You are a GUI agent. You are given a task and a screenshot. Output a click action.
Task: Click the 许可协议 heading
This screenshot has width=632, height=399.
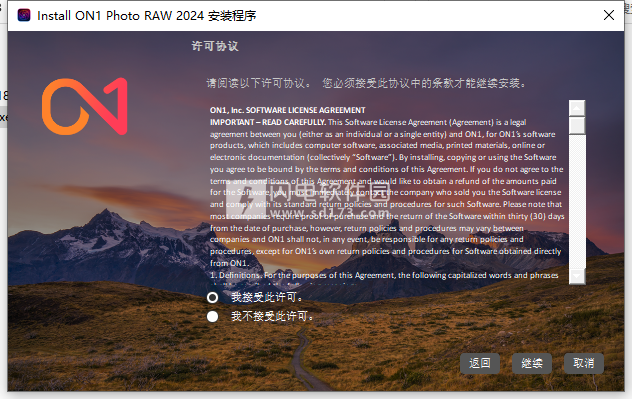coord(215,46)
